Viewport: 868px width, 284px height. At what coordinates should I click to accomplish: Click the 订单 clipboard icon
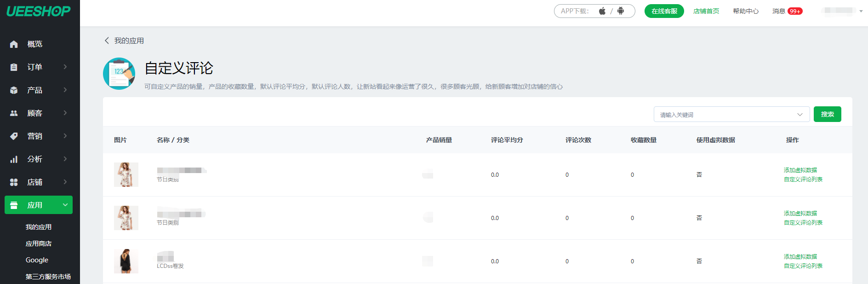14,67
